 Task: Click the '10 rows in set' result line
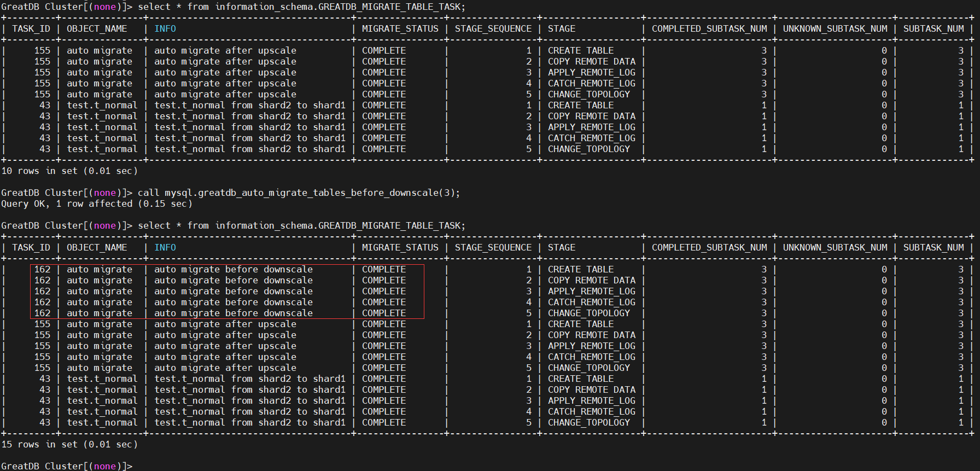(69, 171)
